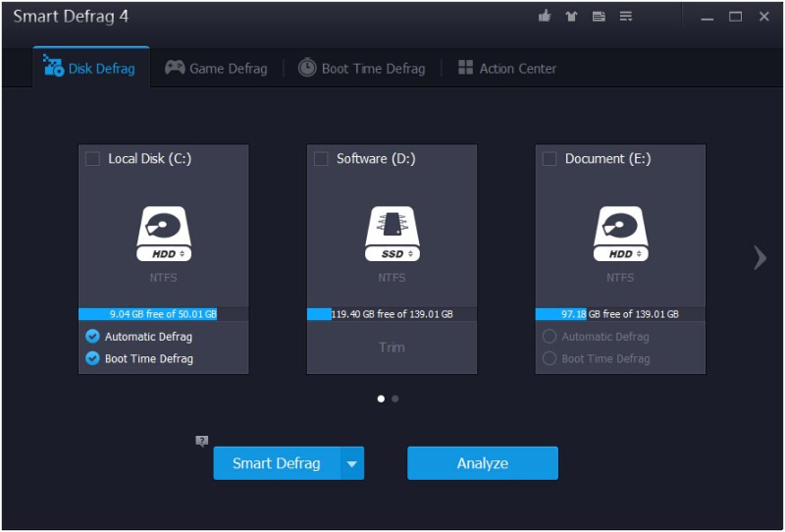Check the Local Disk (C:) checkbox
Screen dimensions: 785x532
(x=92, y=159)
